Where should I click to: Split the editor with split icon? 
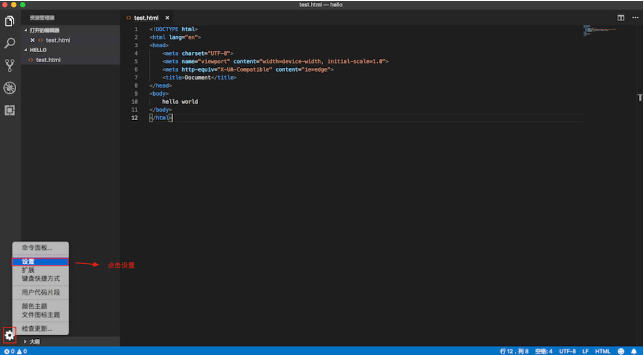click(621, 18)
